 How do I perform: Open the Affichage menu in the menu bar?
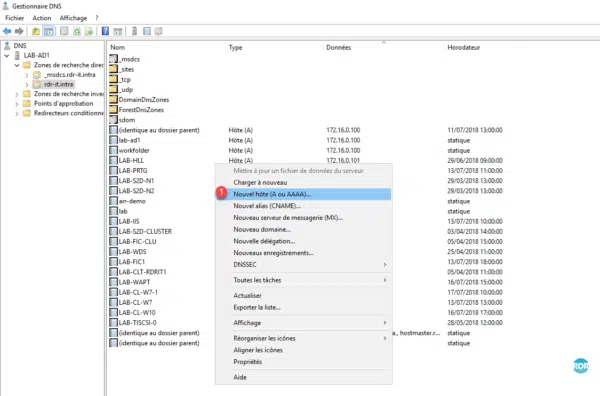coord(73,18)
